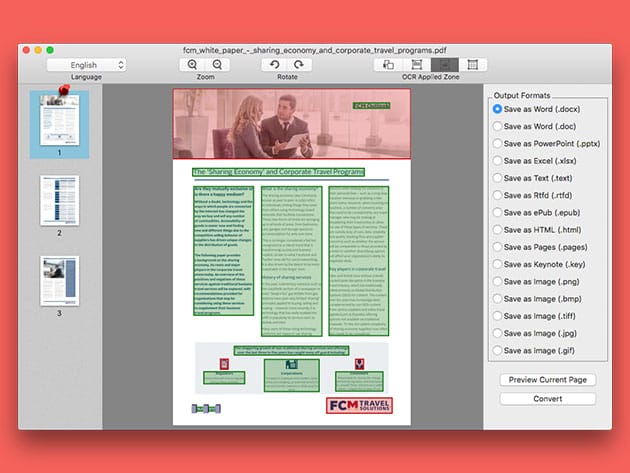The width and height of the screenshot is (630, 473).
Task: Open page 2 thumbnail in sidebar
Action: coord(59,200)
